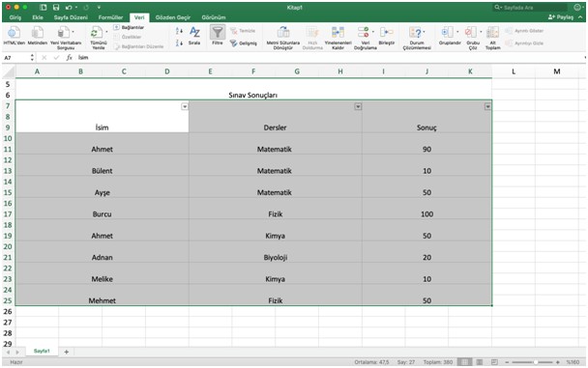The width and height of the screenshot is (588, 368).
Task: Open the Veri Doğrulama dropdown arrow
Action: point(372,32)
